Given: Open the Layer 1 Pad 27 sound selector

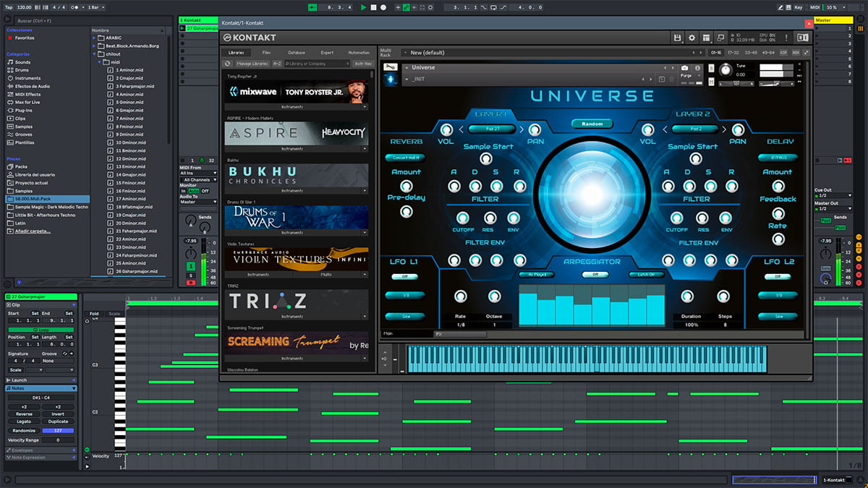Looking at the screenshot, I should click(x=493, y=129).
